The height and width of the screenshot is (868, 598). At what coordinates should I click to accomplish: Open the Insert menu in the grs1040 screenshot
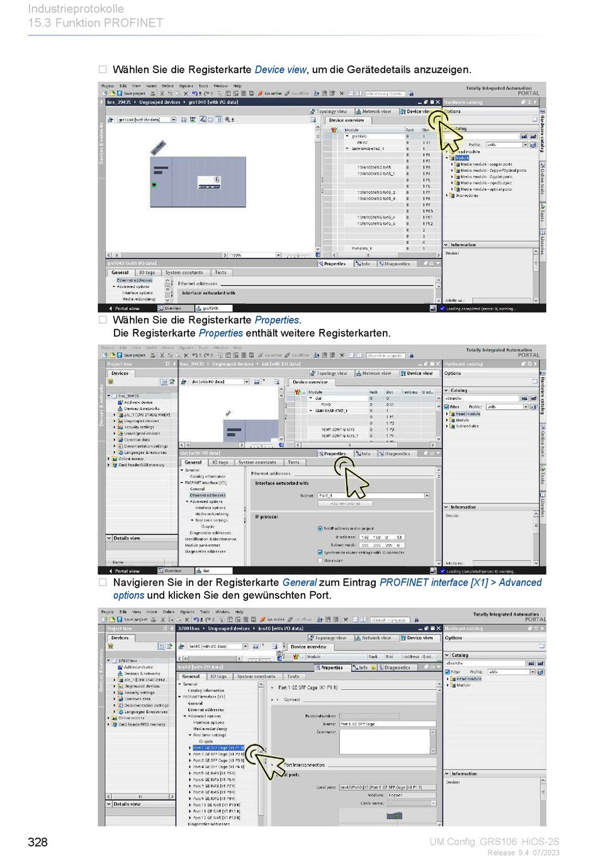pos(152,86)
